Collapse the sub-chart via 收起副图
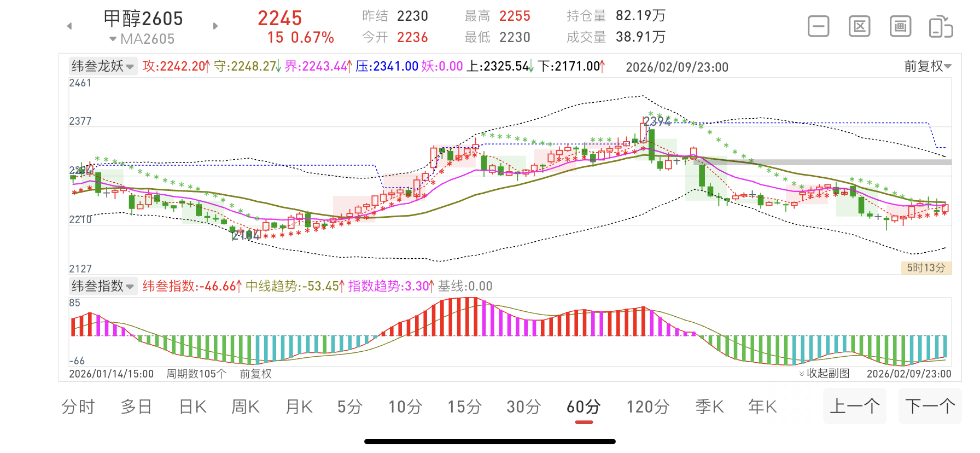Viewport: 980px width, 453px height. tap(825, 373)
